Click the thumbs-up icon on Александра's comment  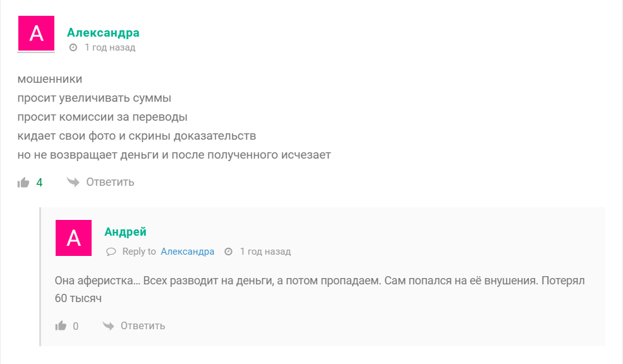click(x=23, y=181)
